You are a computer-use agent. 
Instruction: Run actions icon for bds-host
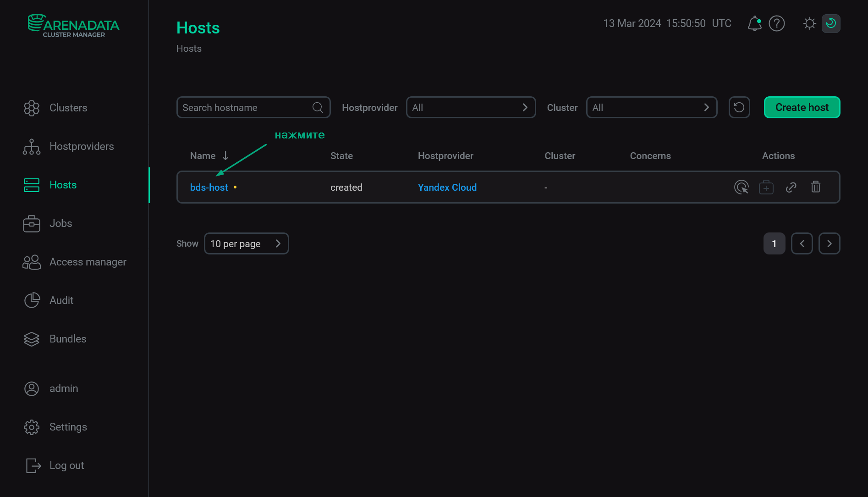742,187
